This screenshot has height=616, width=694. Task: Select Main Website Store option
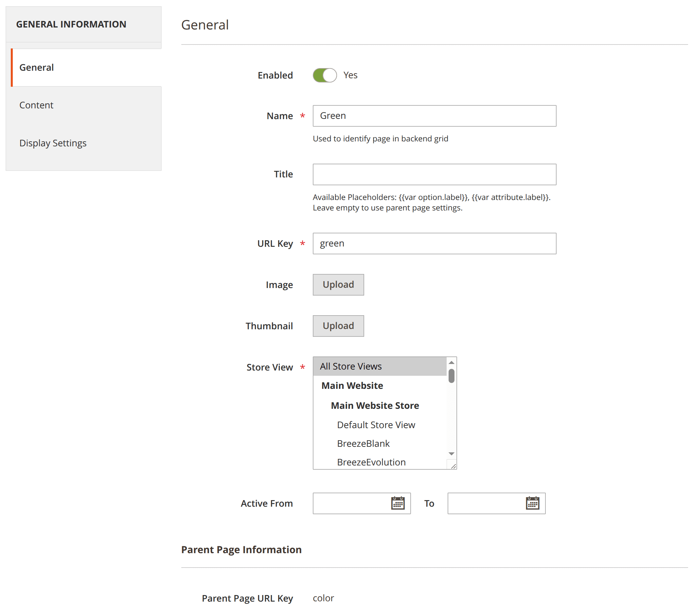(x=375, y=405)
